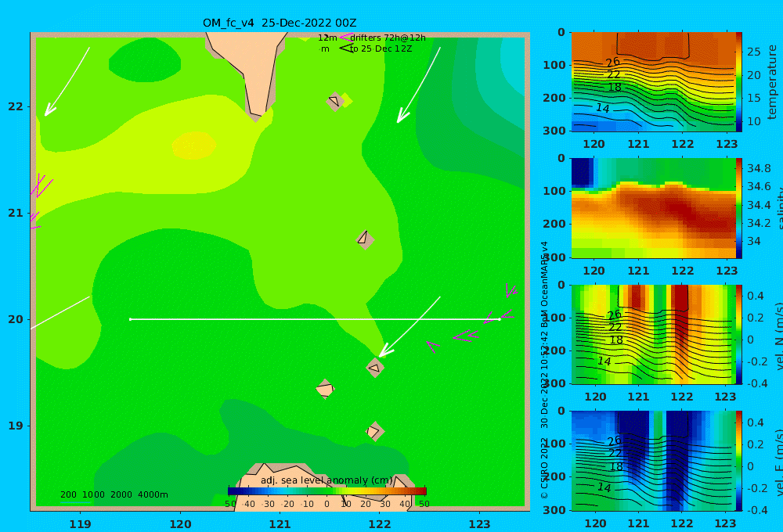This screenshot has width=783, height=532.
Task: Click the 'vel. E (m/s)' axis label
Action: point(779,462)
